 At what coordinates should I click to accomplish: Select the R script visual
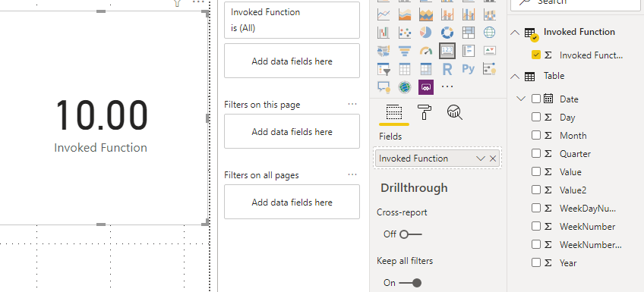447,69
